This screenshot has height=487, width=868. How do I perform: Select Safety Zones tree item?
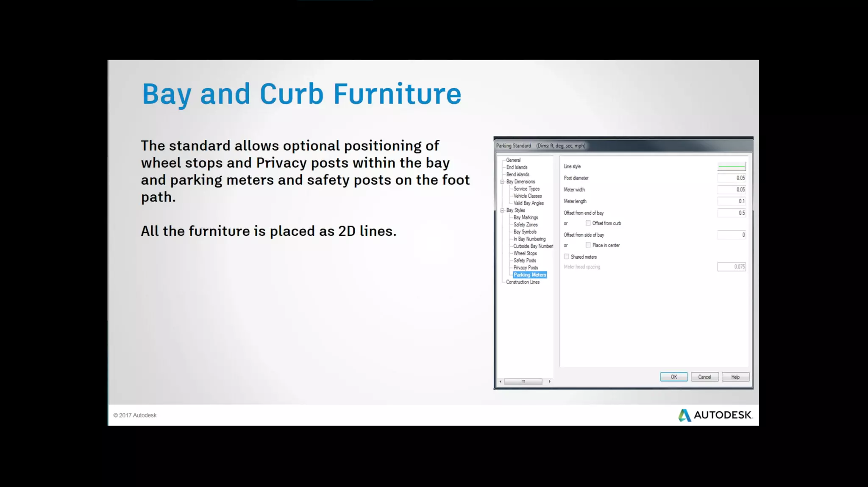coord(526,225)
